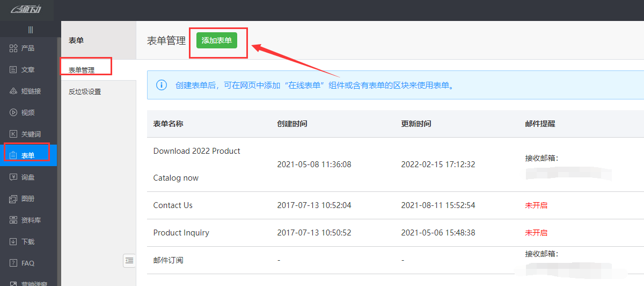Viewport: 644px width, 286px height.
Task: Open the 询盘 (Inquiries) sidebar icon
Action: point(14,177)
